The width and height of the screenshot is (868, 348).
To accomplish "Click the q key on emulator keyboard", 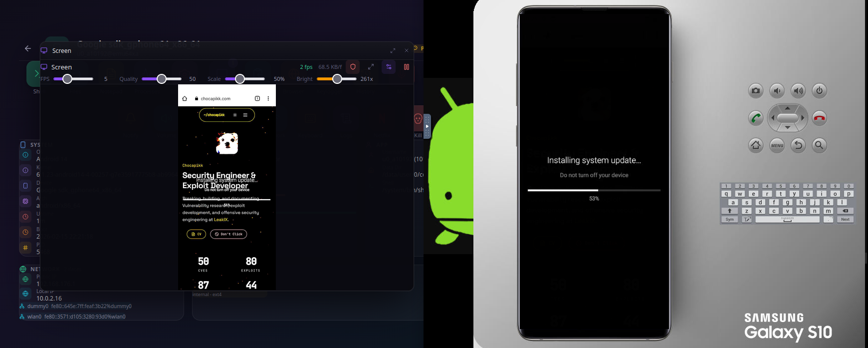I will [726, 194].
